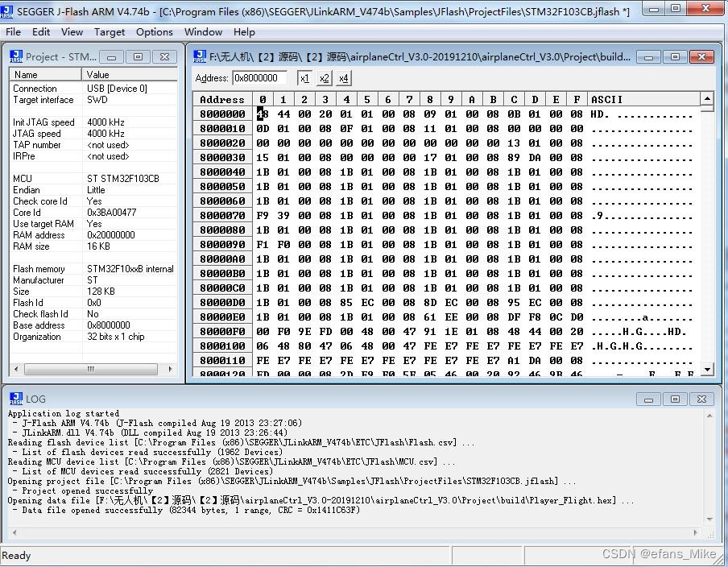The image size is (728, 567).
Task: Close the LOG panel
Action: point(701,399)
